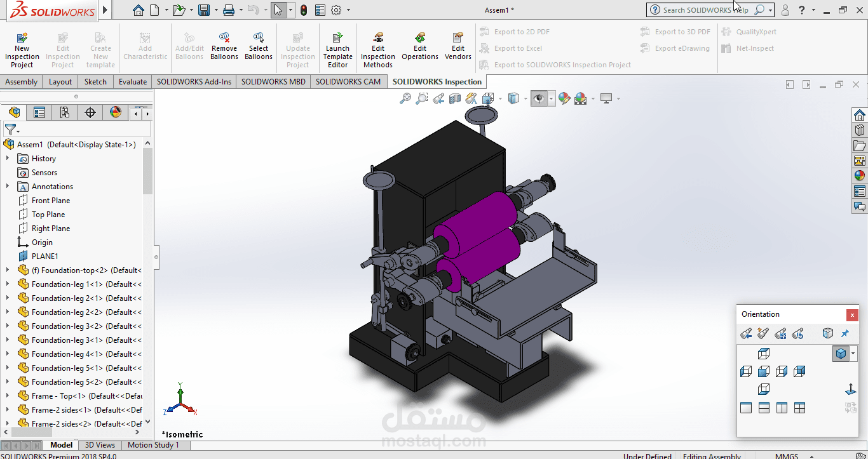
Task: Click the Print icon
Action: (x=229, y=10)
